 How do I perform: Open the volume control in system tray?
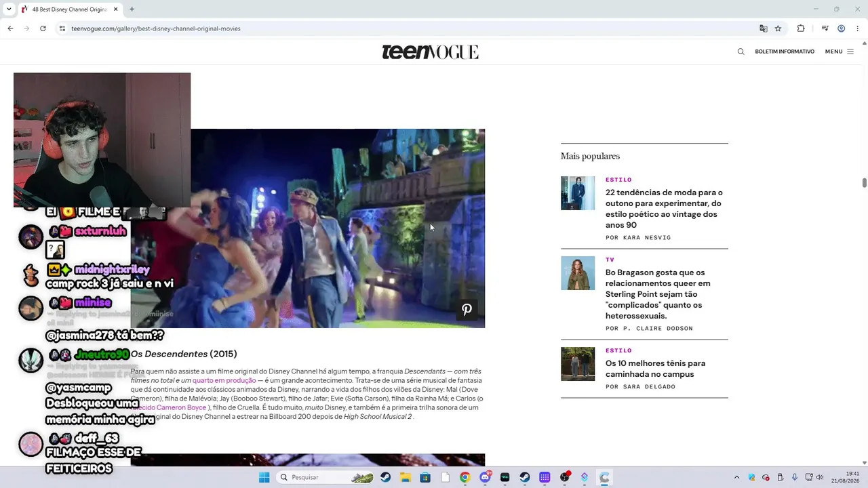pos(819,477)
